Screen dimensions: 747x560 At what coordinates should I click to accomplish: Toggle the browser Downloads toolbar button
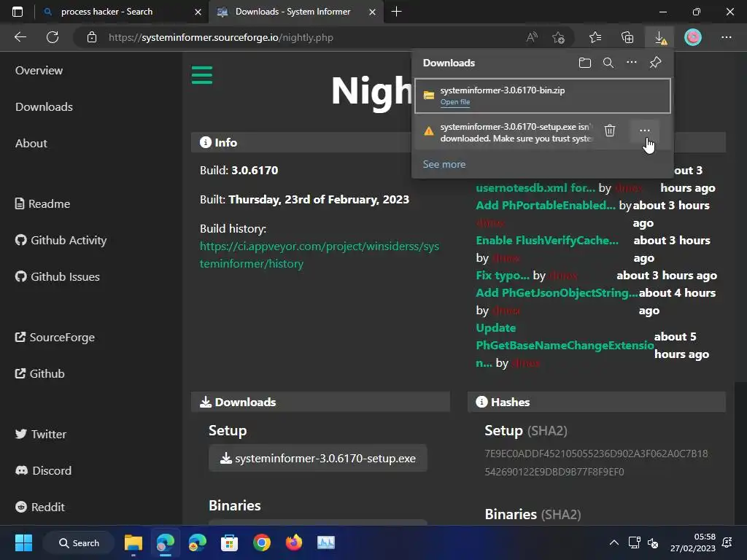click(x=660, y=37)
